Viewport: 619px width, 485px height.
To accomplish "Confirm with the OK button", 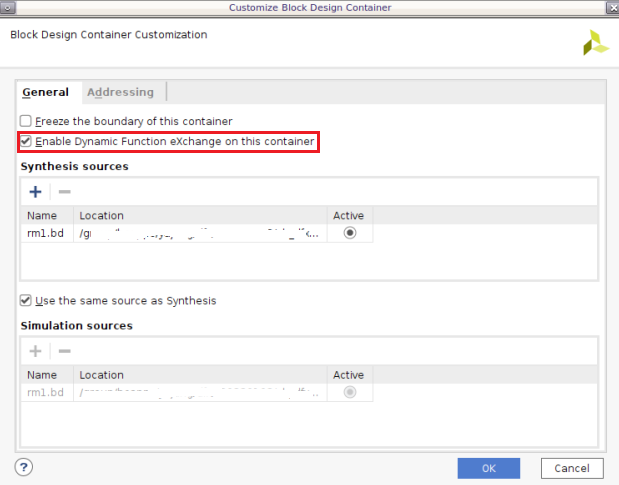I will click(489, 468).
